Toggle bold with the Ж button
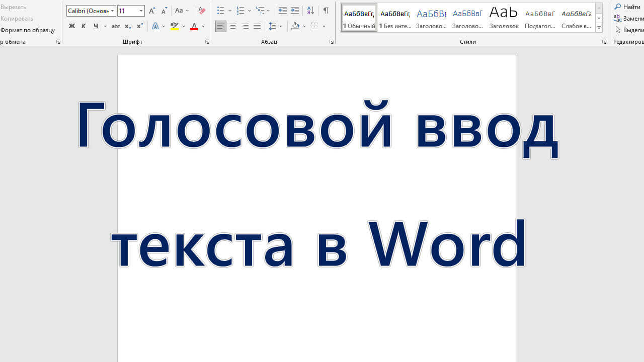 [x=71, y=26]
